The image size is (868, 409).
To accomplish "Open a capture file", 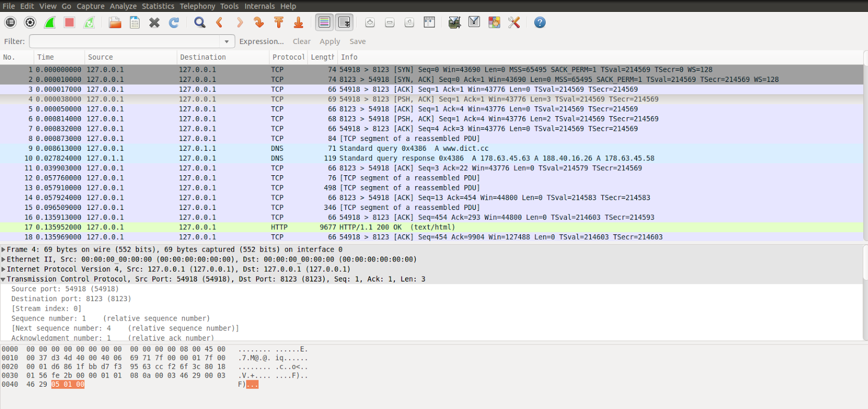I will (115, 22).
